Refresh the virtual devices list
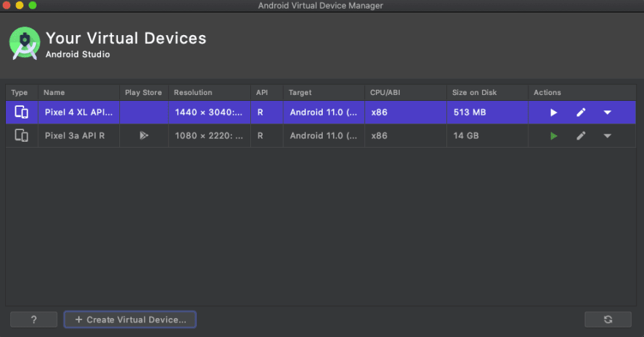This screenshot has width=644, height=337. (608, 319)
